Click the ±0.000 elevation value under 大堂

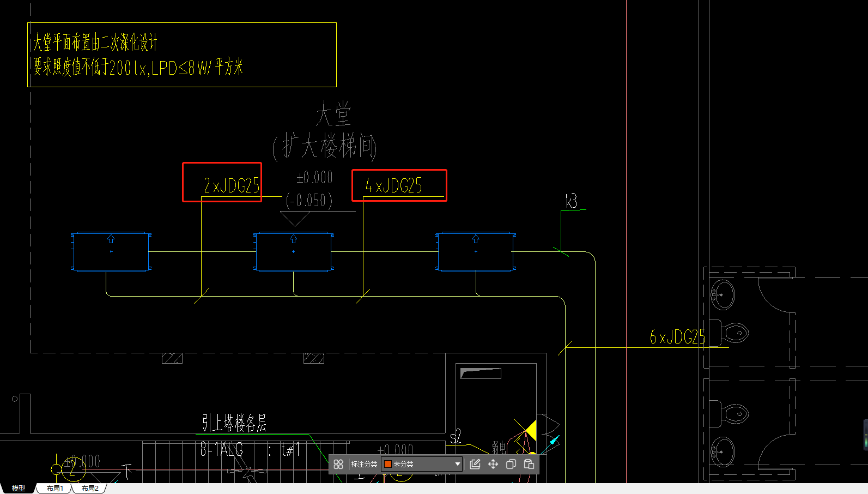314,177
